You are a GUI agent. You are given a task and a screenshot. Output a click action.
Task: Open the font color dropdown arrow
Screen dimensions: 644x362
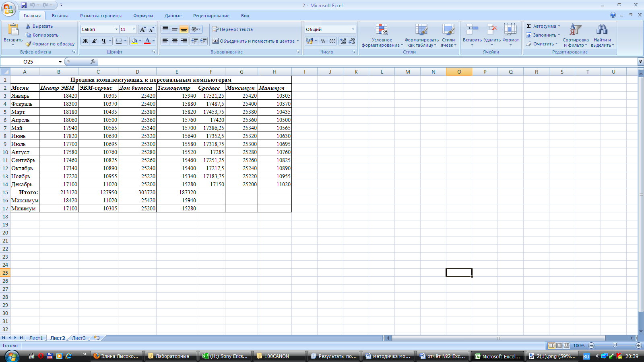click(x=153, y=41)
